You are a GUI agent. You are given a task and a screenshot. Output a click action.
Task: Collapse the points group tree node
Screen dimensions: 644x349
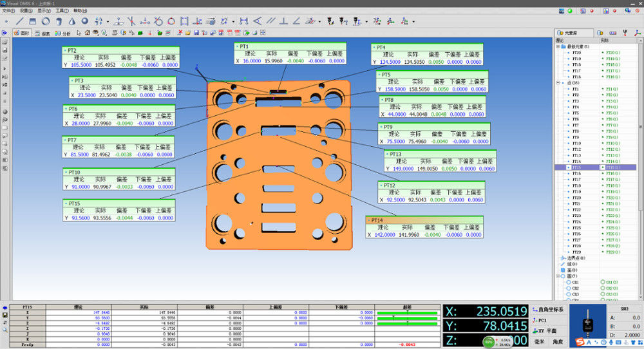click(558, 83)
